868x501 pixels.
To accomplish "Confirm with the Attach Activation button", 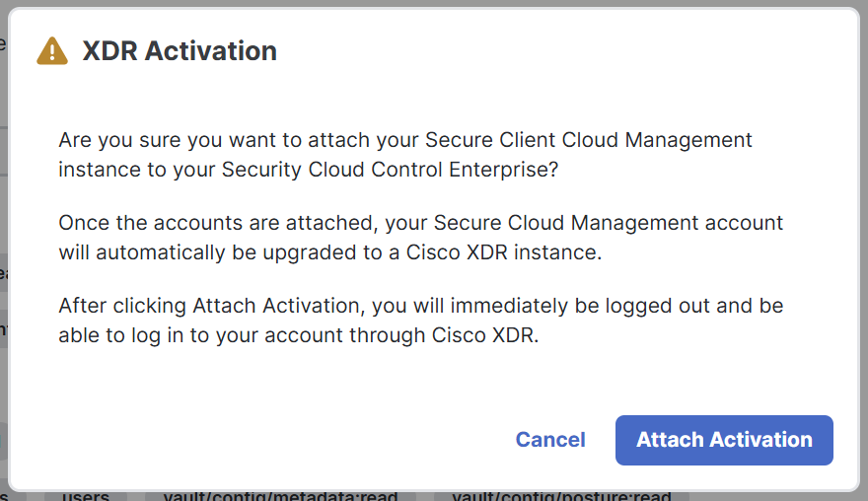I will click(724, 440).
